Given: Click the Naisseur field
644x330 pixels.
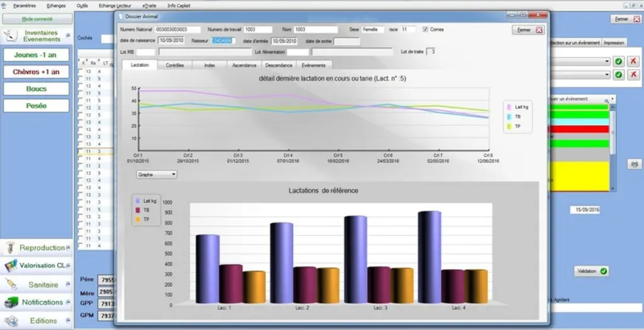Looking at the screenshot, I should pyautogui.click(x=223, y=41).
